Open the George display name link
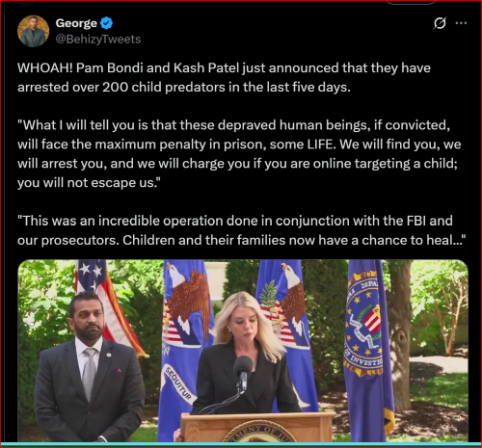The width and height of the screenshot is (482, 448). pyautogui.click(x=76, y=23)
